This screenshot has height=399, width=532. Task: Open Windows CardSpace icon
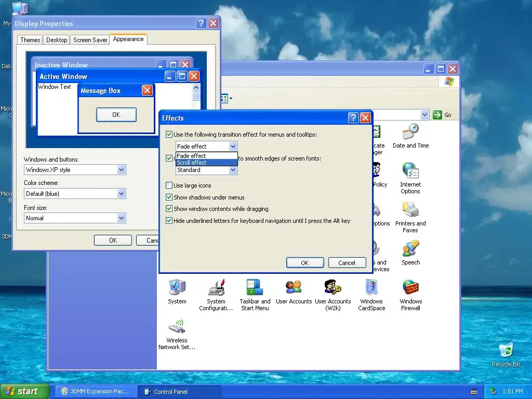click(x=371, y=295)
